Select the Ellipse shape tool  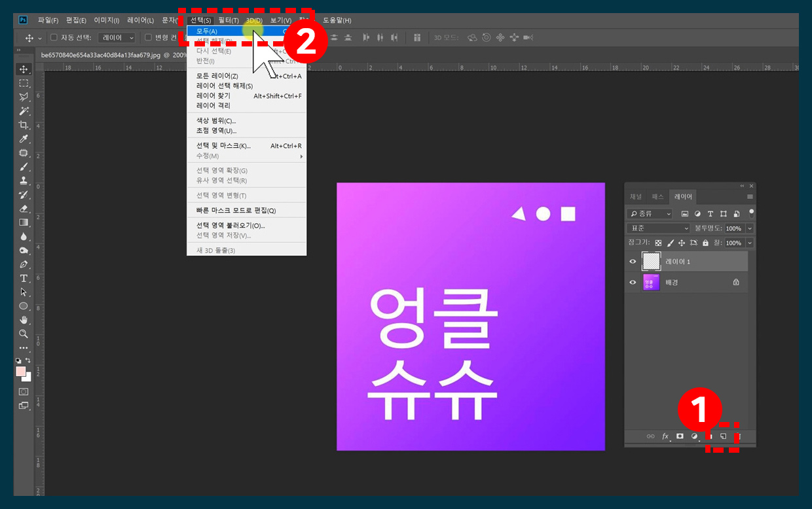[x=24, y=306]
